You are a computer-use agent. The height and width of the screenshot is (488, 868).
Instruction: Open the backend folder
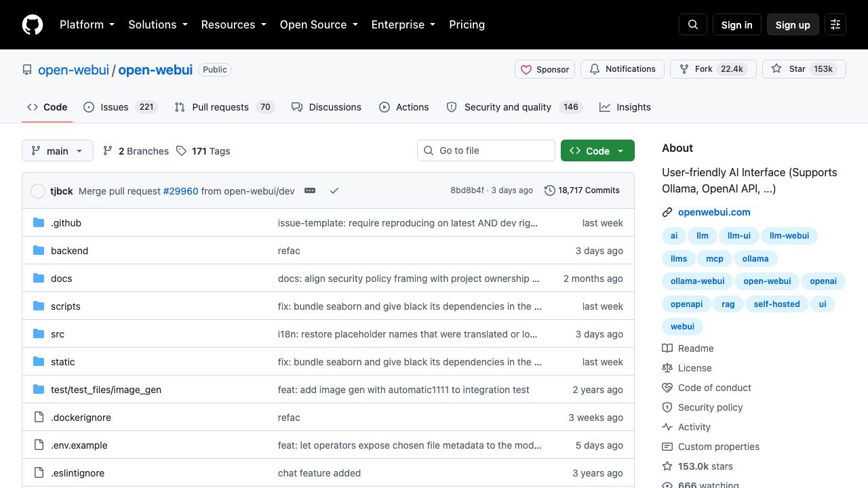[69, 251]
